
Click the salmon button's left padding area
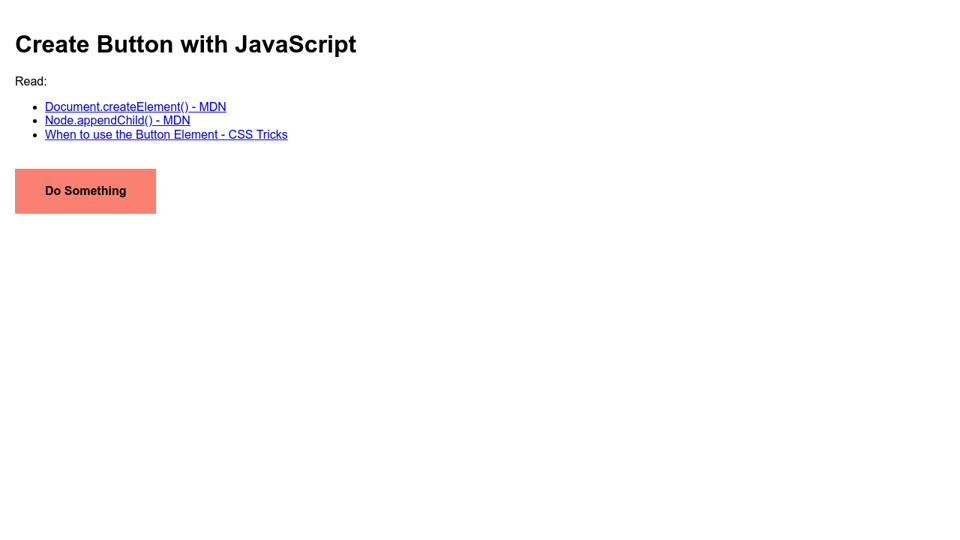28,191
